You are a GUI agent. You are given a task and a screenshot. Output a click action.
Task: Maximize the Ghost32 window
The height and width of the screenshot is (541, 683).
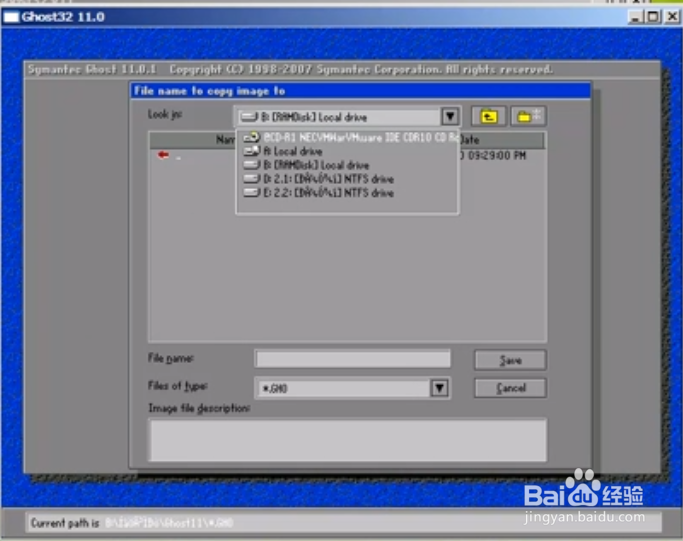click(653, 17)
